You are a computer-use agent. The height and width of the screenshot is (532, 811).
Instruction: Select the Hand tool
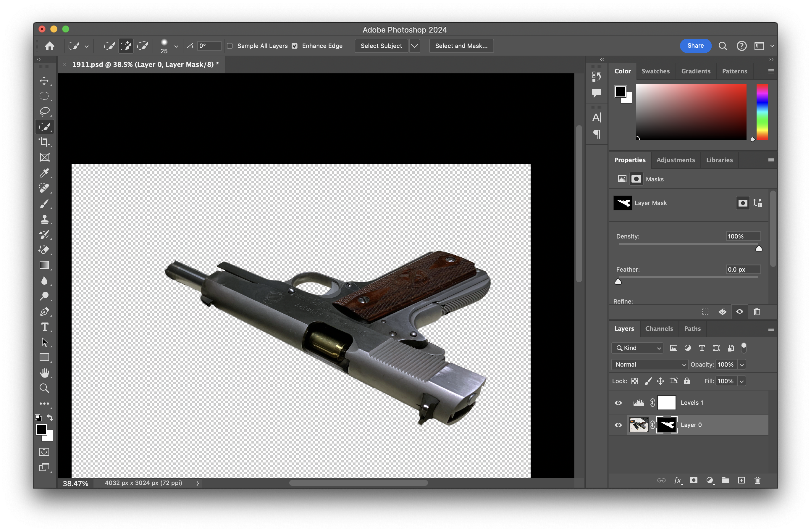coord(44,373)
